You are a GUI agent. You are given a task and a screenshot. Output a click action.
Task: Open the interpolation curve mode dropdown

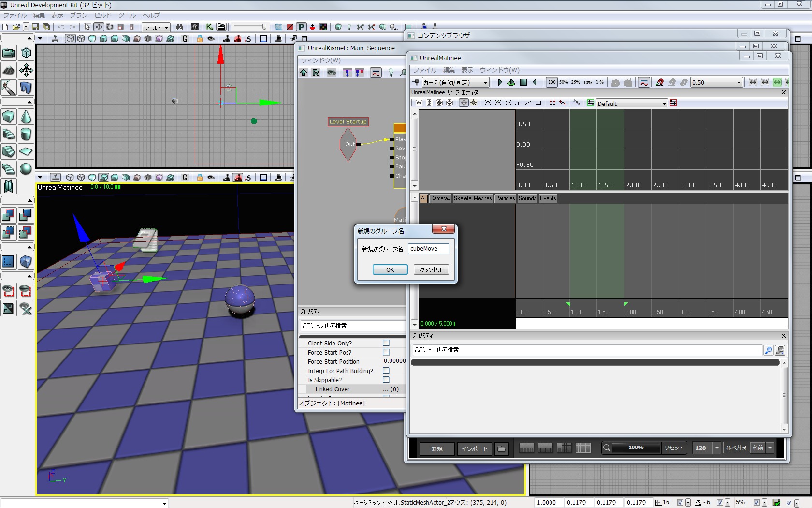click(485, 83)
